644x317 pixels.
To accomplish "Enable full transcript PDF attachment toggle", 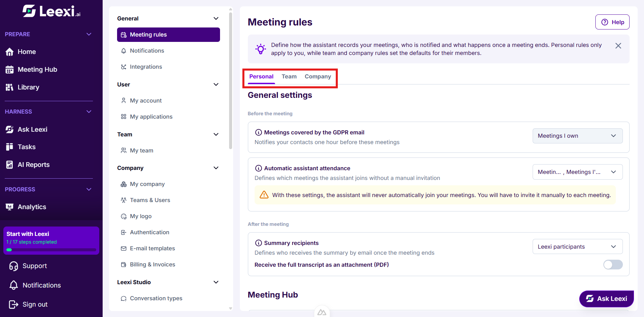I will [613, 265].
